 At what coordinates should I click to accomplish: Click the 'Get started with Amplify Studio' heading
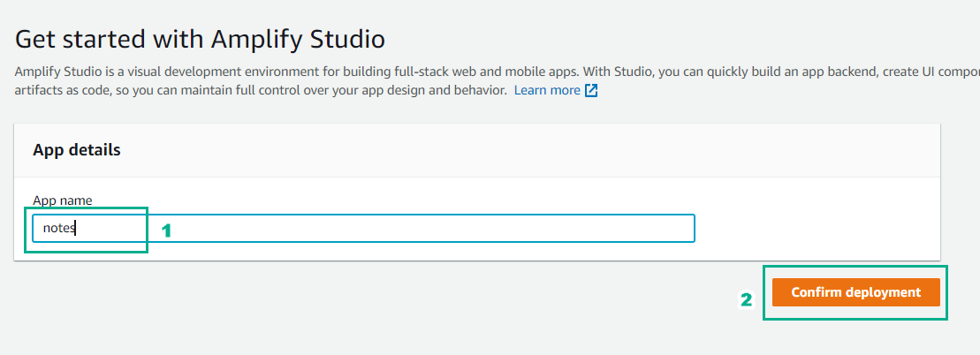point(200,39)
